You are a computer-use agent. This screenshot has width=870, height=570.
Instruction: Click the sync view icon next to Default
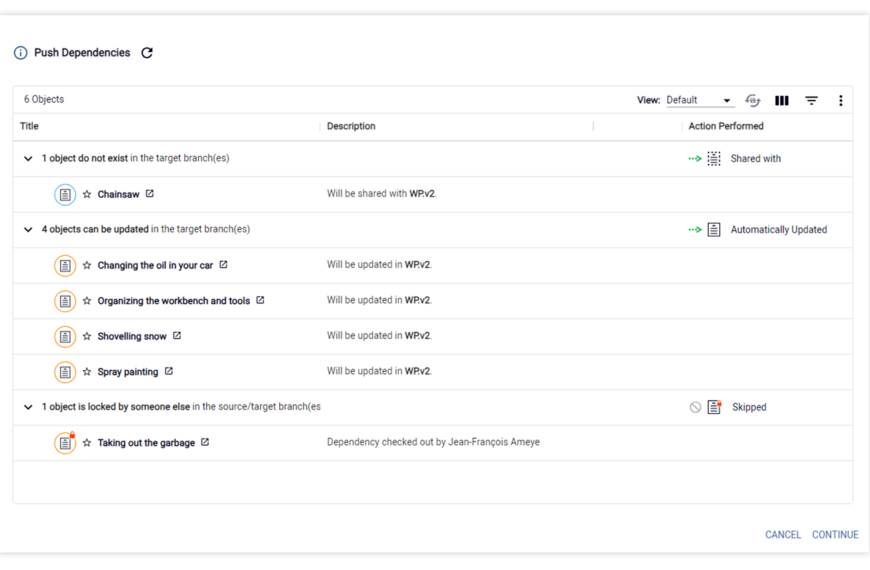752,100
